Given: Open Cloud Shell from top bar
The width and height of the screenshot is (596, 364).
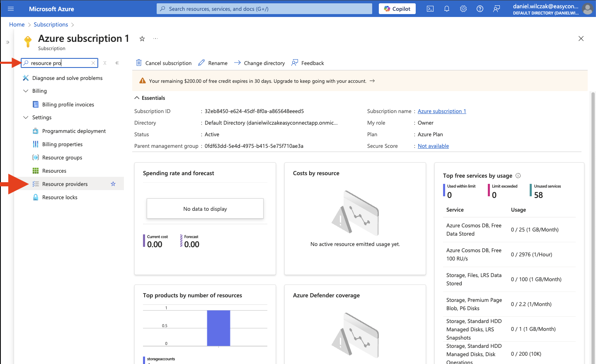Looking at the screenshot, I should tap(430, 9).
